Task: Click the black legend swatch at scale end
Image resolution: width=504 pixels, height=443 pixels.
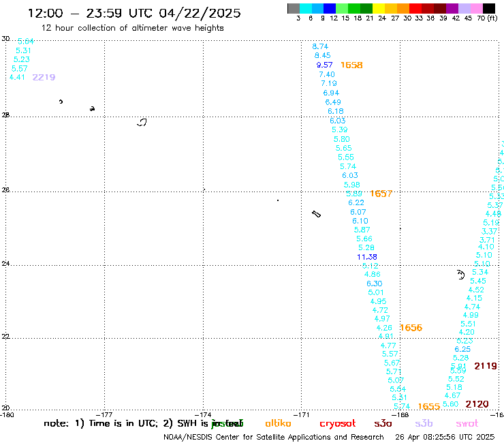Action: tap(489, 8)
